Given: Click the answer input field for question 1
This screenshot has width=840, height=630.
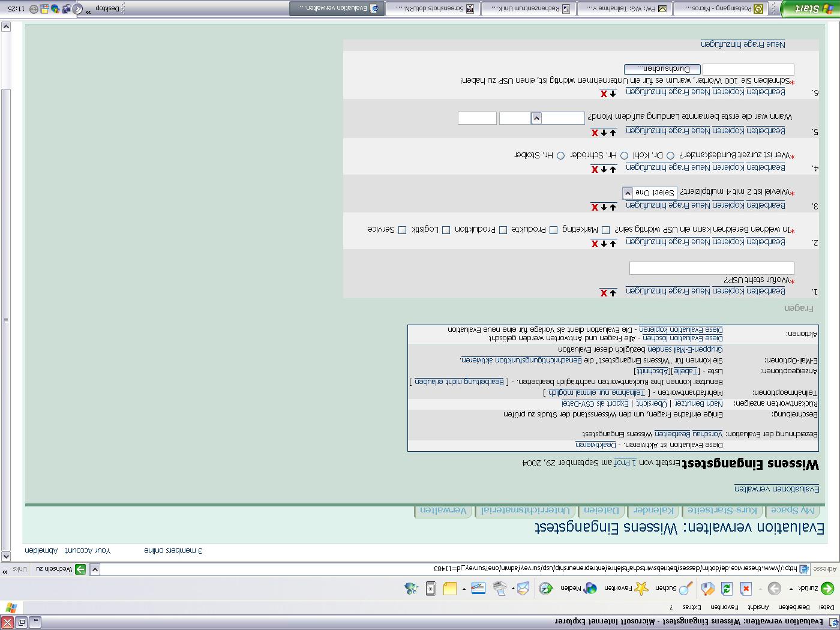Looking at the screenshot, I should [711, 268].
